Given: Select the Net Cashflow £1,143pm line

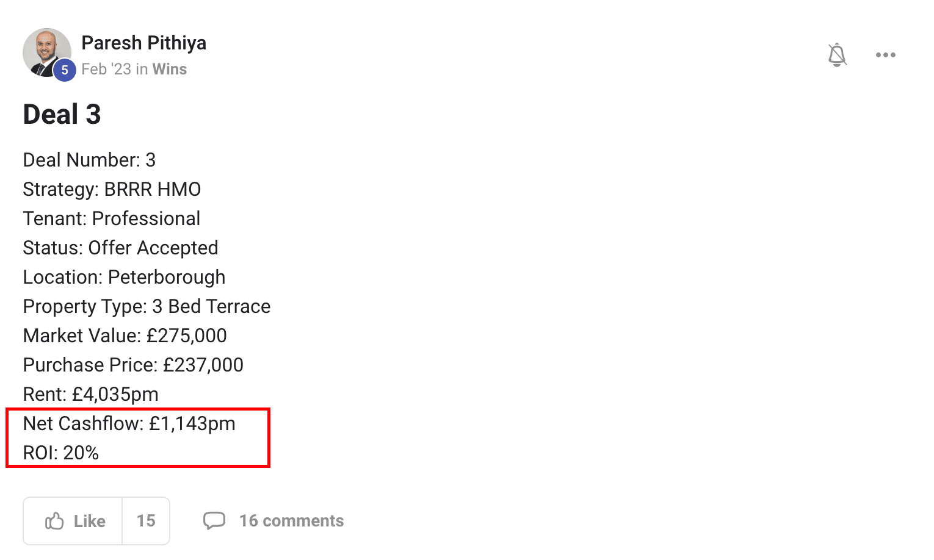Looking at the screenshot, I should click(129, 423).
